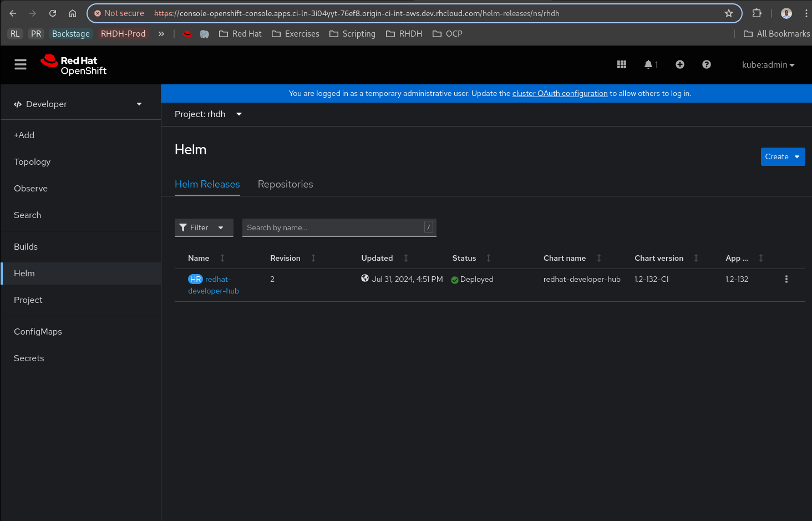Image resolution: width=812 pixels, height=521 pixels.
Task: Click the Red Hat fedora bookmark icon
Action: point(187,34)
